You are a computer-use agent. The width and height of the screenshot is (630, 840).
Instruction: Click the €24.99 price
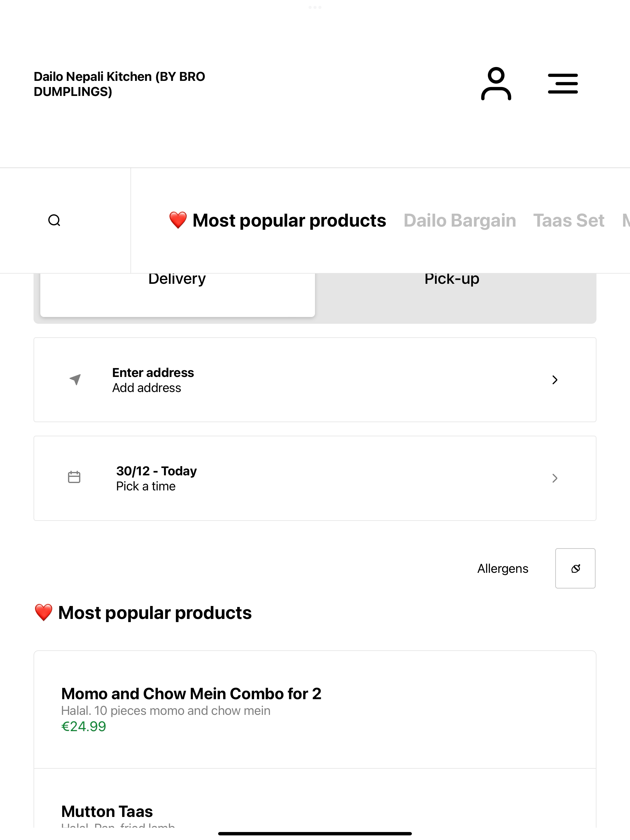click(84, 727)
